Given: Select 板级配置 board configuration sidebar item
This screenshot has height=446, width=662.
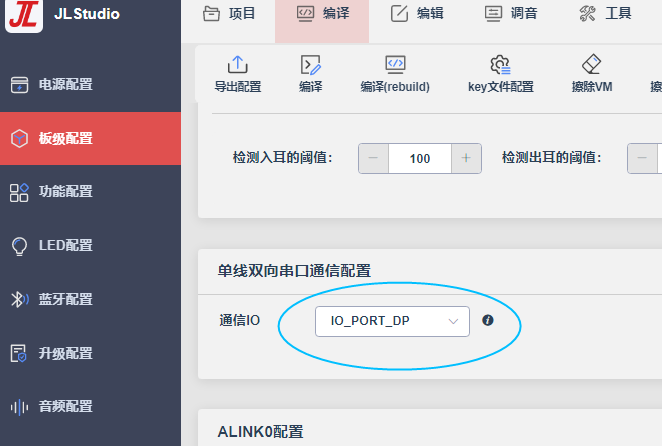Looking at the screenshot, I should point(90,139).
